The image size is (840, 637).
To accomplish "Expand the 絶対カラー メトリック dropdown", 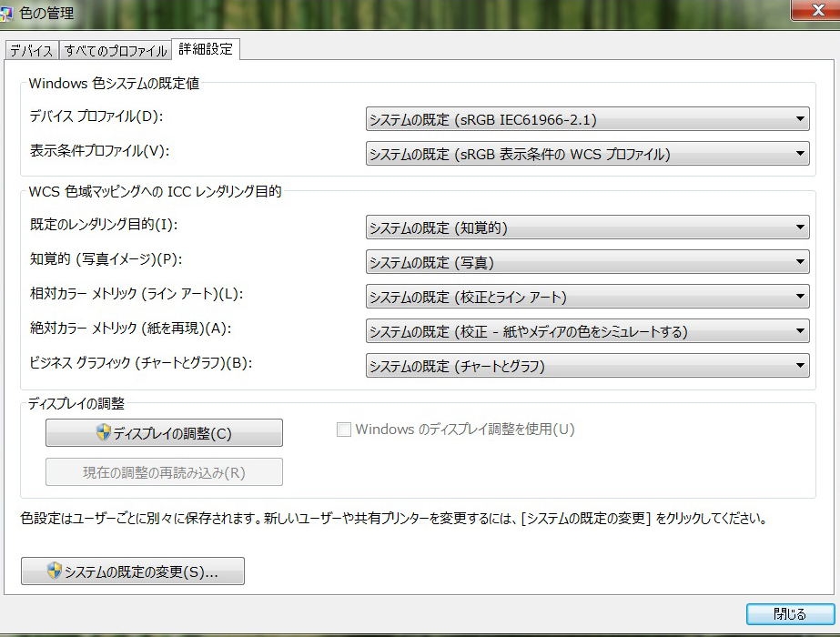I will (587, 331).
